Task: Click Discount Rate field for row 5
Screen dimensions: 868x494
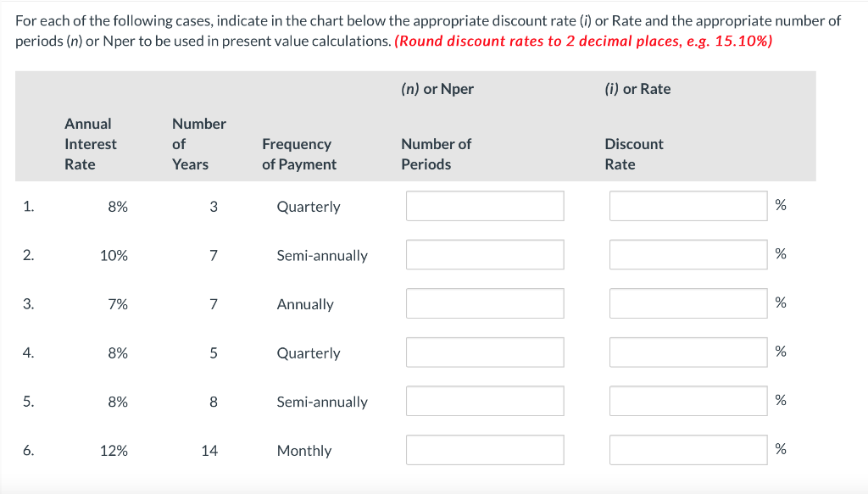Action: (x=688, y=402)
